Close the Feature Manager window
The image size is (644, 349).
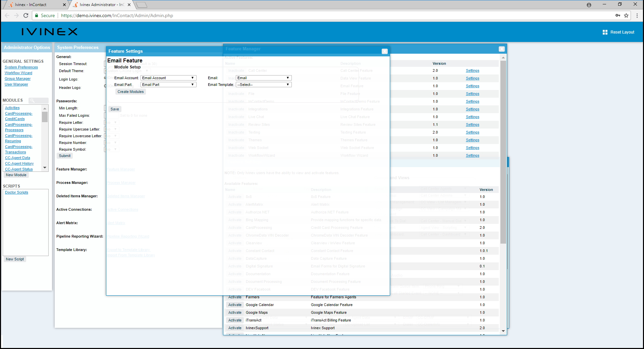click(x=502, y=49)
